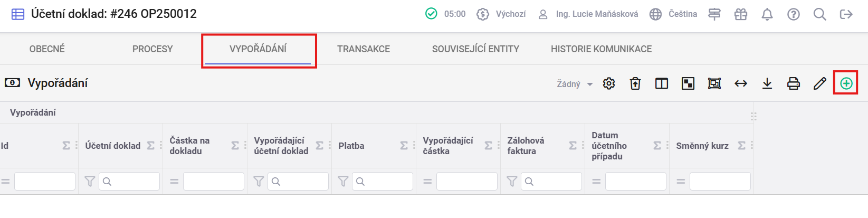868x218 pixels.
Task: Open the Související entity tab
Action: (475, 49)
